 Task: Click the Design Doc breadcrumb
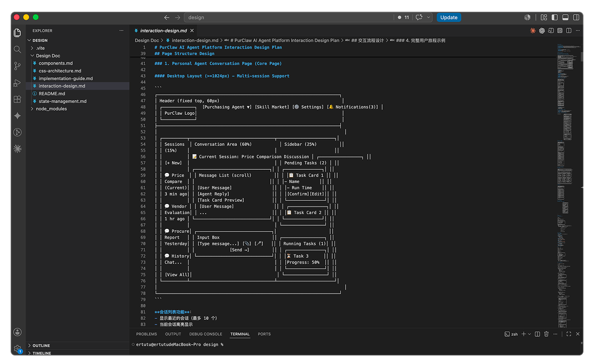(146, 40)
